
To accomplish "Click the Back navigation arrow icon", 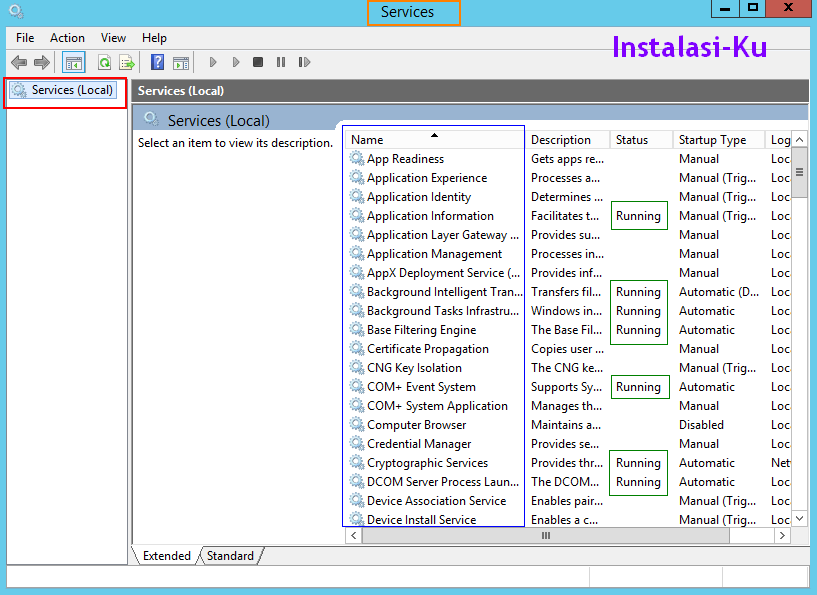I will (18, 62).
